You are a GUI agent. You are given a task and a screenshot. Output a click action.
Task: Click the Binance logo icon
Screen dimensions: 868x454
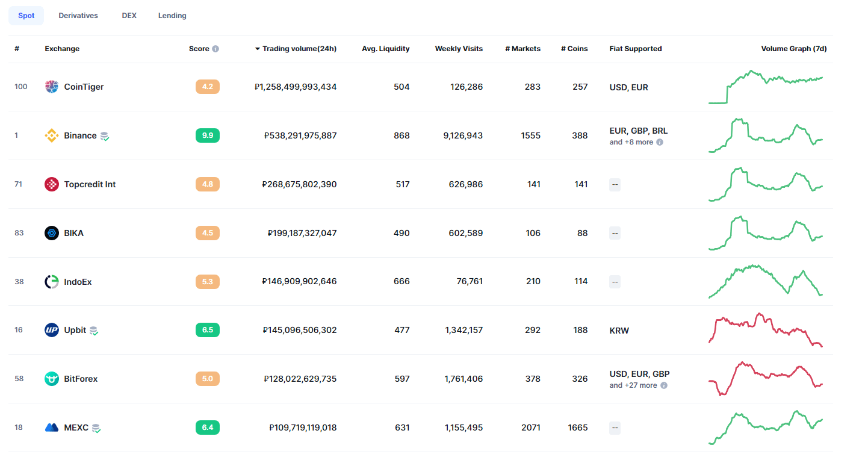(x=52, y=135)
